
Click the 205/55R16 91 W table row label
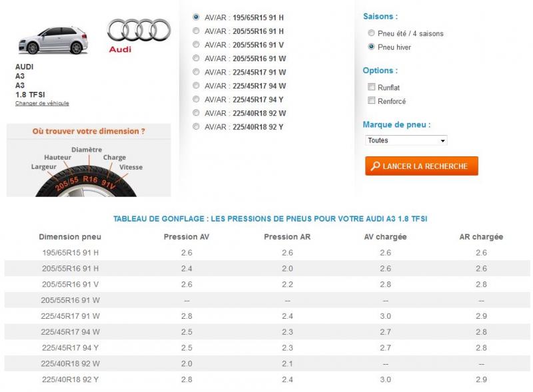pyautogui.click(x=71, y=300)
